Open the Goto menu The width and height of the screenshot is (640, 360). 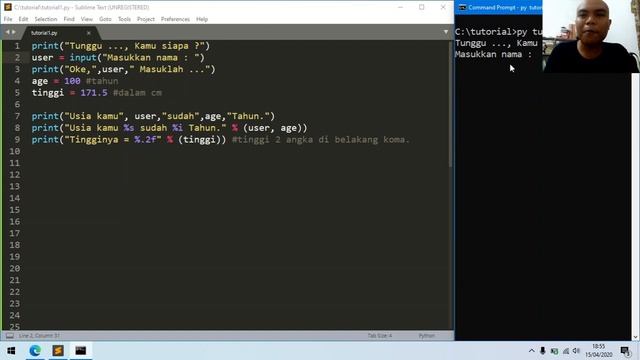[x=105, y=19]
